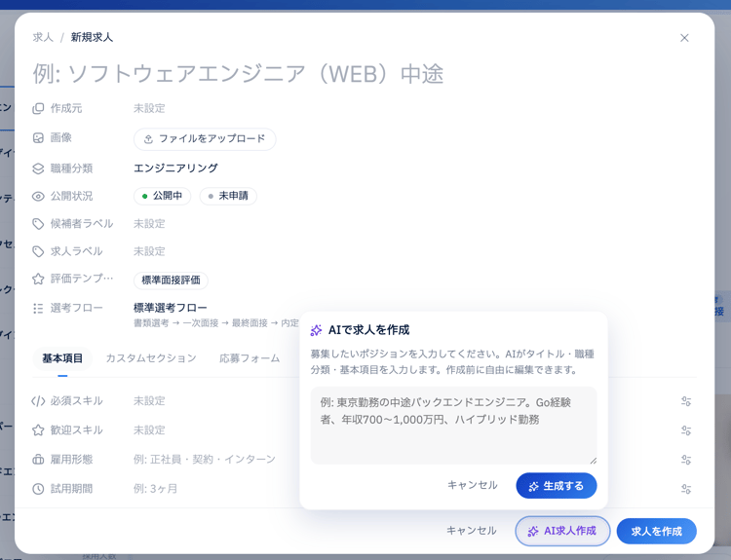
Task: Click the 必須スキル code icon
Action: point(38,400)
